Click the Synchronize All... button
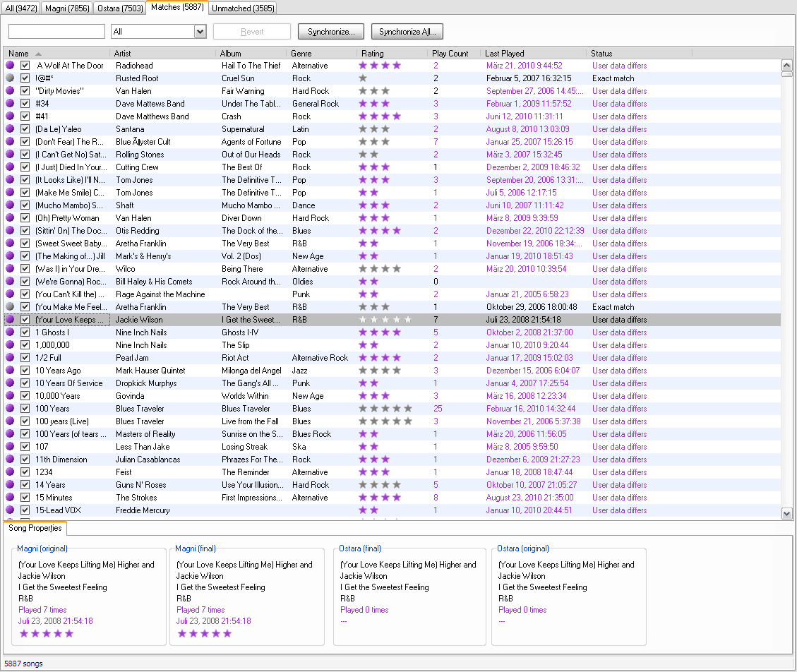 [x=407, y=32]
